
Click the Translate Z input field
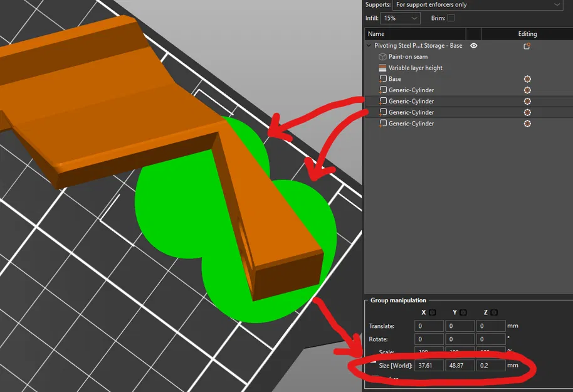click(491, 326)
